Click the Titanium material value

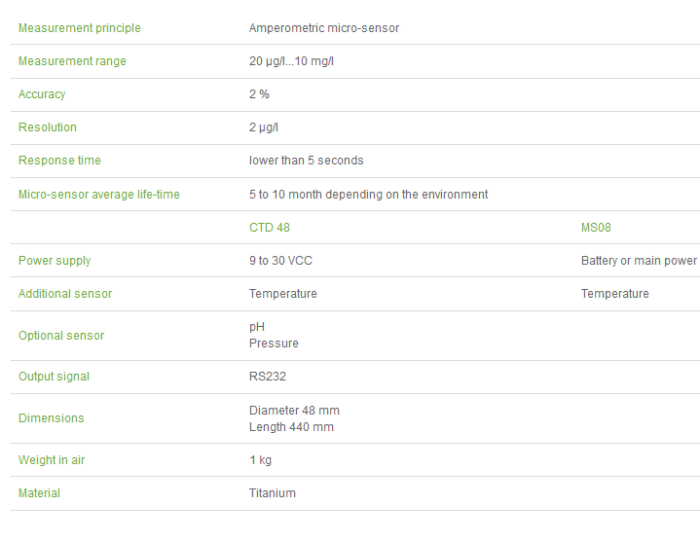pyautogui.click(x=272, y=493)
